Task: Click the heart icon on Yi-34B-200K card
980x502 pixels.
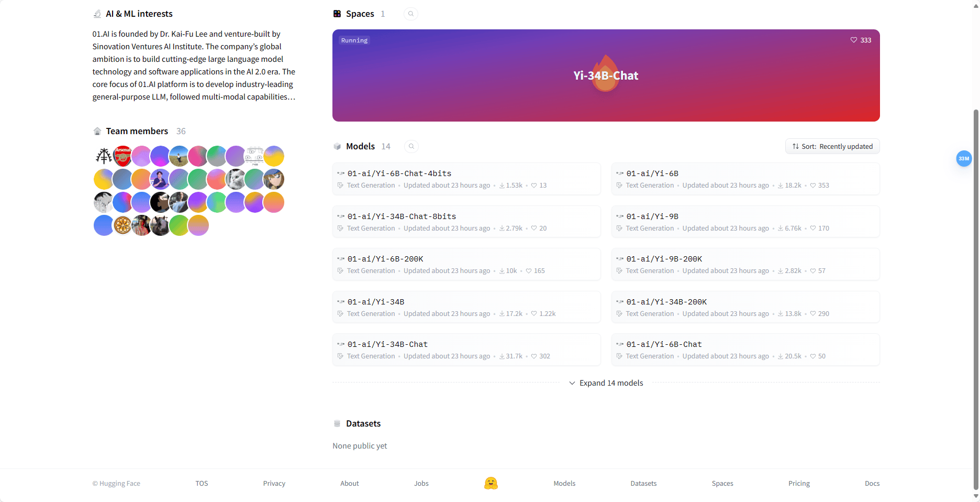Action: pos(813,313)
